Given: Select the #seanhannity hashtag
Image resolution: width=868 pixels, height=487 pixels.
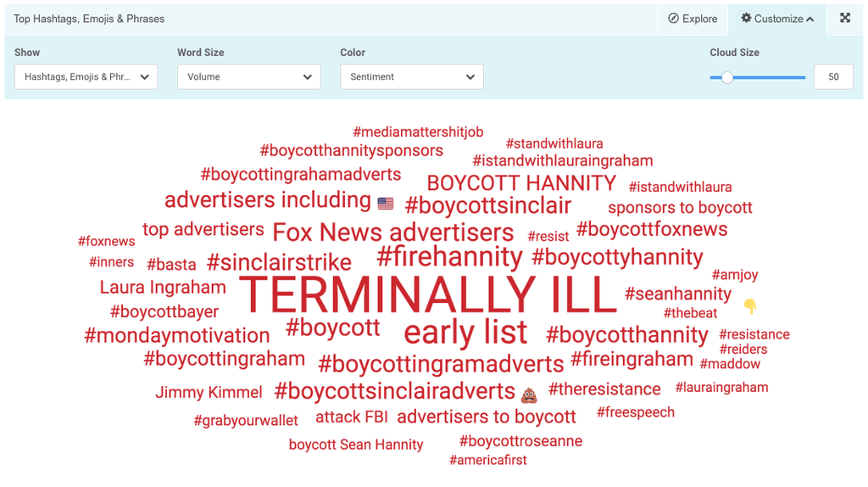Looking at the screenshot, I should pos(678,294).
